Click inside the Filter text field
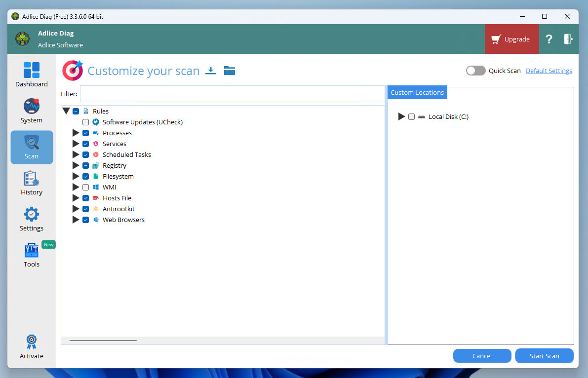 (232, 94)
